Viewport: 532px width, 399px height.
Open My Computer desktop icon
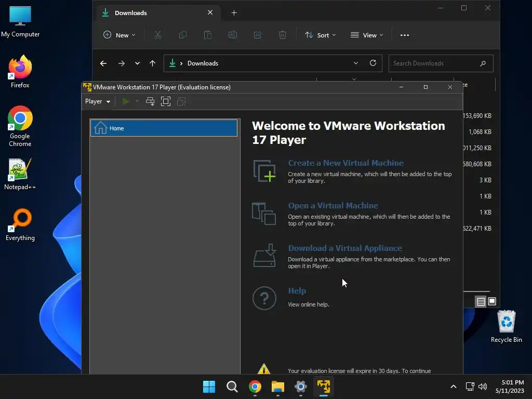coord(20,22)
